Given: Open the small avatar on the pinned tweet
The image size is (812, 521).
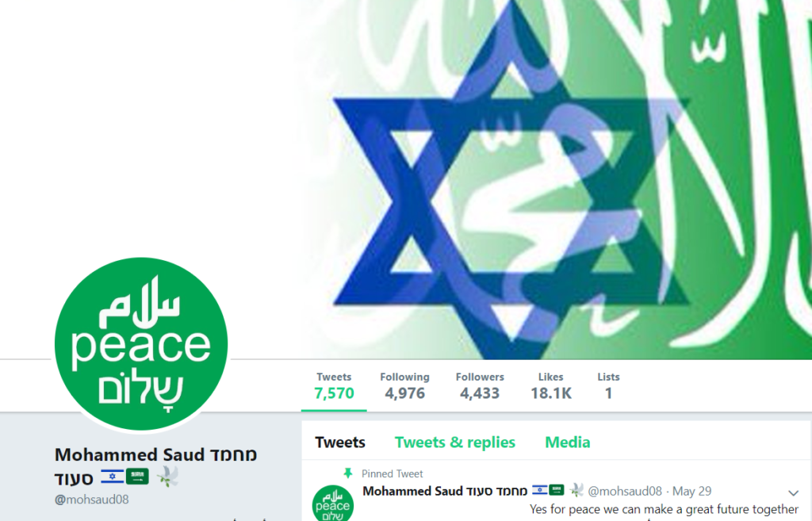Looking at the screenshot, I should (333, 503).
